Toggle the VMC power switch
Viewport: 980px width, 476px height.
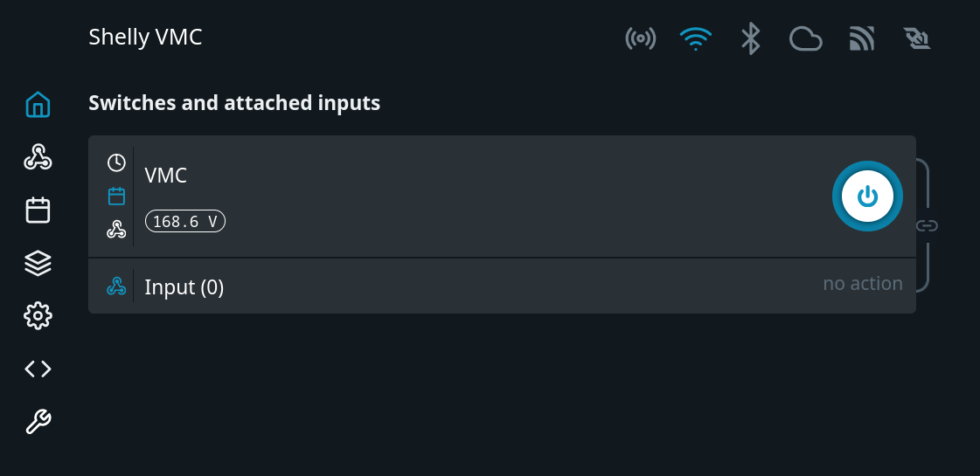866,197
